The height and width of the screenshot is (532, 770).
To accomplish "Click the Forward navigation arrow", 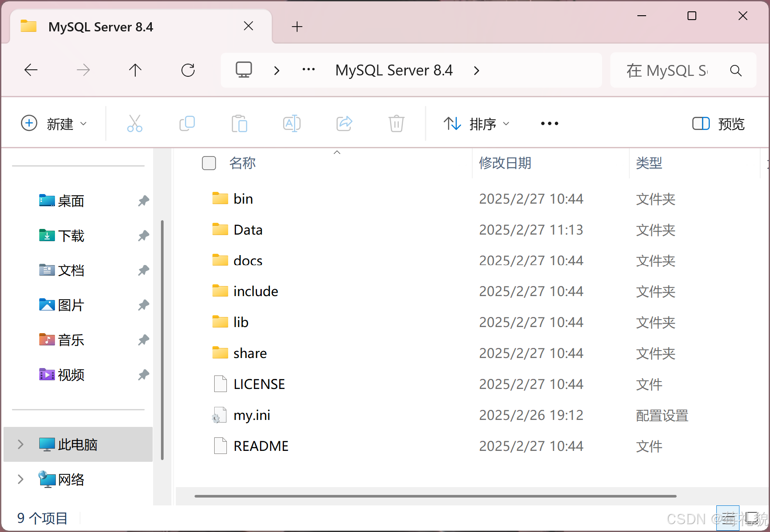I will tap(83, 70).
